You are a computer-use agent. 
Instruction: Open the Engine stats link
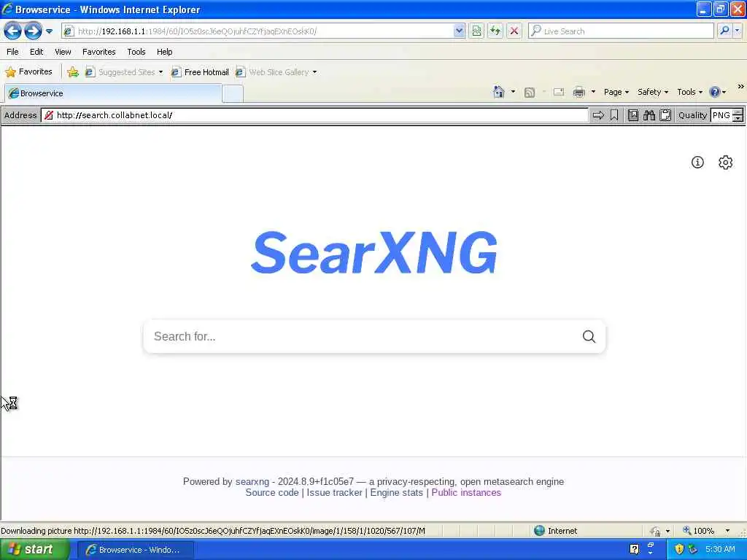pyautogui.click(x=396, y=493)
